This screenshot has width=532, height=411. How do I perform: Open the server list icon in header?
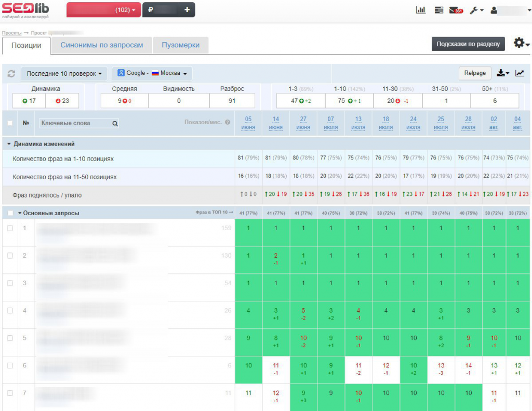pos(438,10)
